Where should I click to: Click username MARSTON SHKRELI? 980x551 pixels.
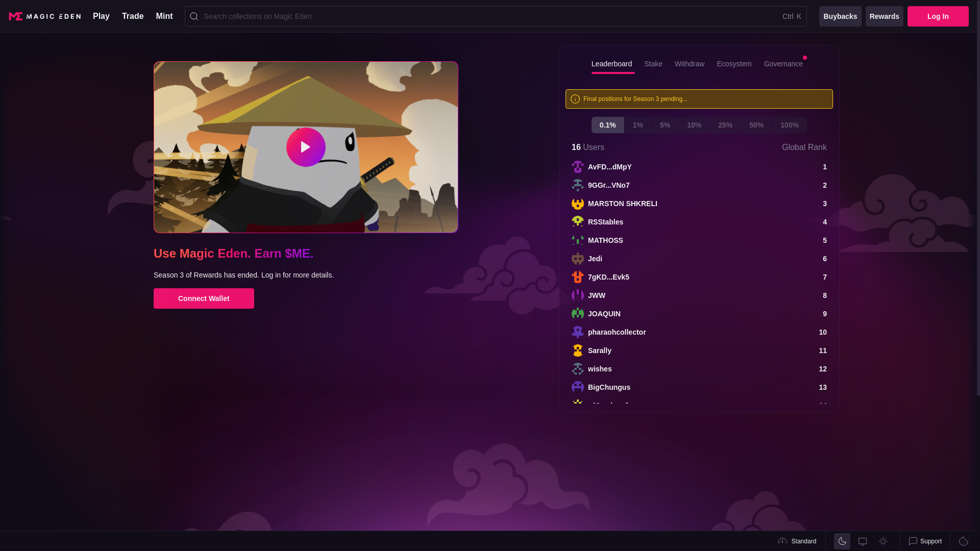(623, 204)
